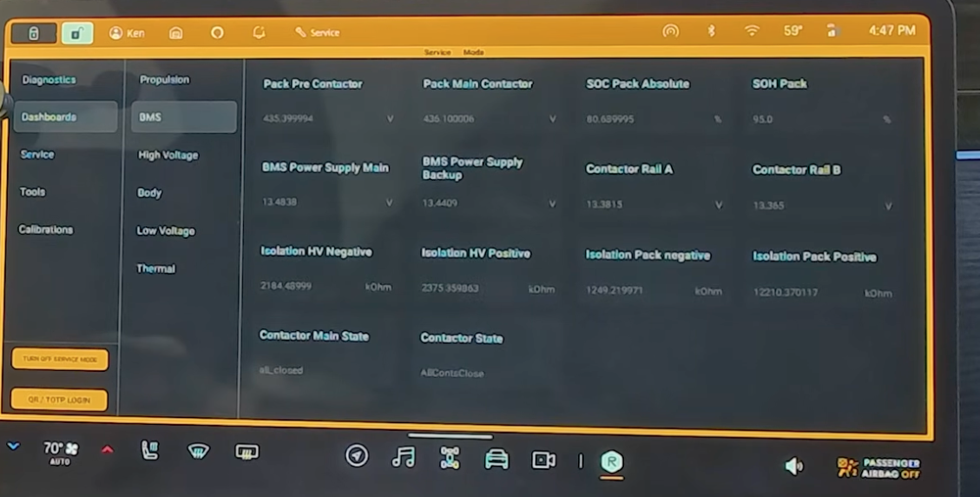Select the Isolation Pack Positive label
Image resolution: width=980 pixels, height=497 pixels.
point(814,256)
